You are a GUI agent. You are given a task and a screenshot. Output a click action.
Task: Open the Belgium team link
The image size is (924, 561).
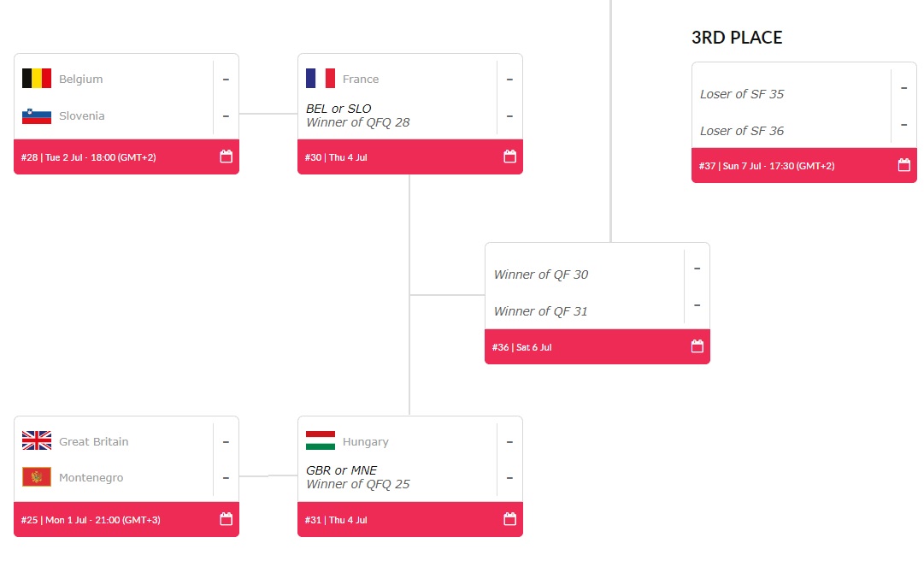(x=80, y=79)
